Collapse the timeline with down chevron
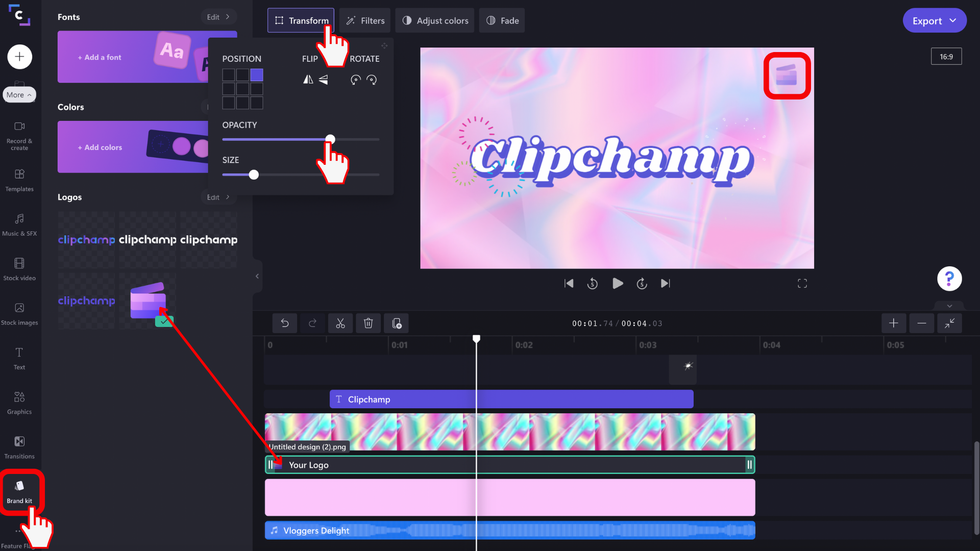 949,306
